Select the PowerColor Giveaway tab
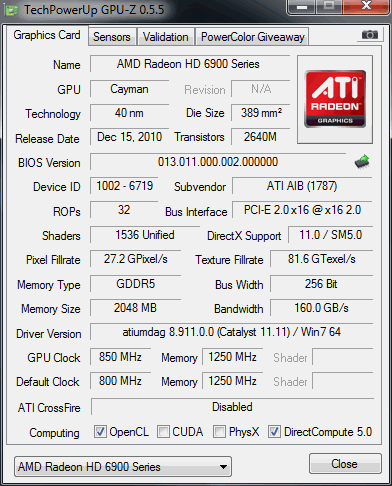The height and width of the screenshot is (486, 392). click(253, 37)
